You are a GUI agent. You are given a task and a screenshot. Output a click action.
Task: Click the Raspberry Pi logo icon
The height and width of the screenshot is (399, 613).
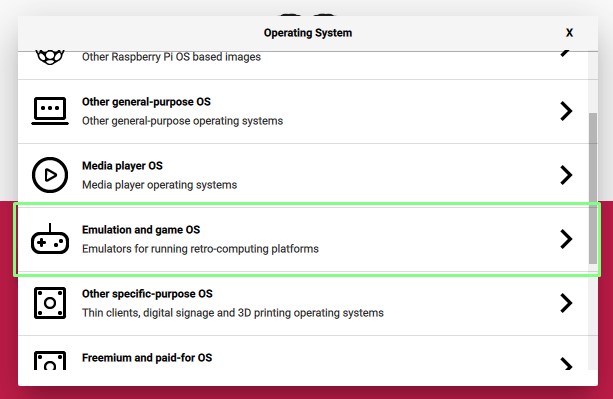pos(50,57)
